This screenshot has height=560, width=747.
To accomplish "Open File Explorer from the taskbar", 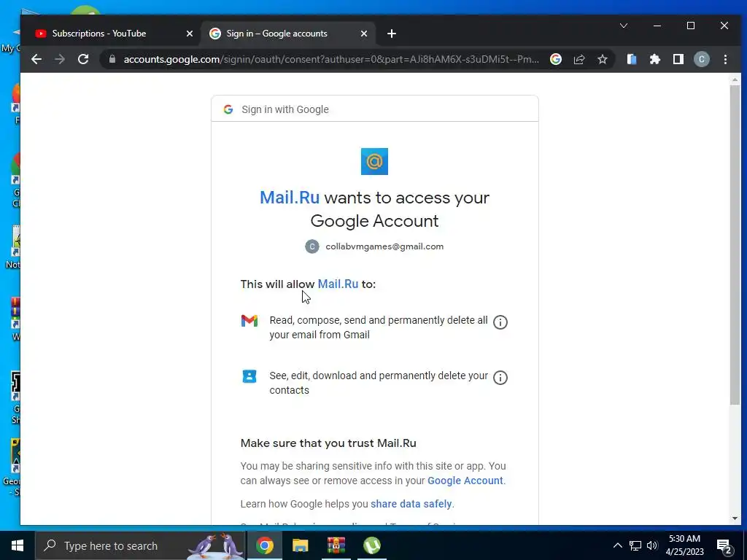I will coord(300,545).
